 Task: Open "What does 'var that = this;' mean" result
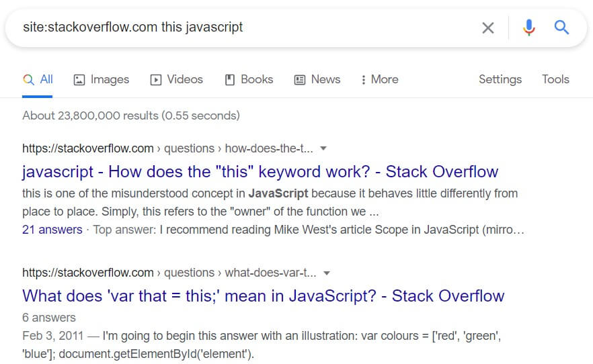(264, 295)
